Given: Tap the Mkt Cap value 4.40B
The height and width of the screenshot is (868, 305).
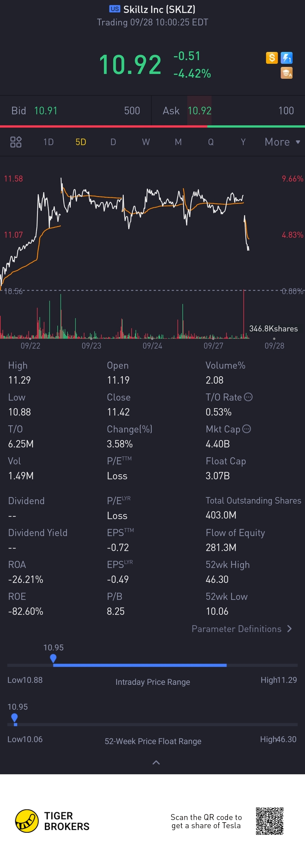Looking at the screenshot, I should [x=218, y=444].
